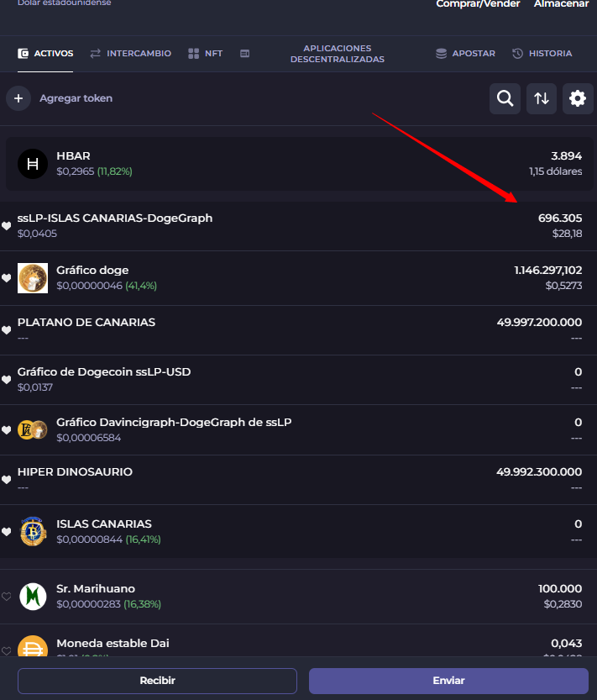Open the APOSTAR tab

click(465, 54)
